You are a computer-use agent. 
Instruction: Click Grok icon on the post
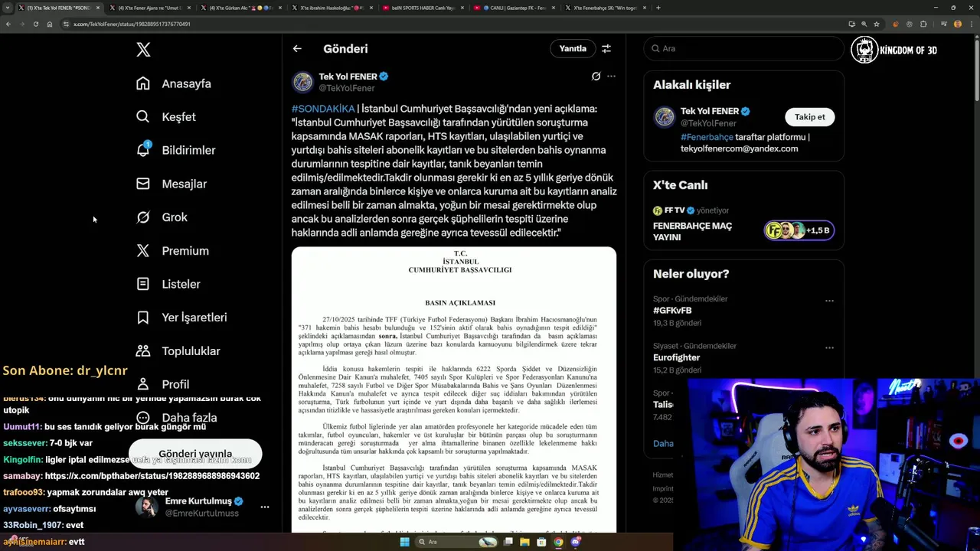click(x=596, y=77)
